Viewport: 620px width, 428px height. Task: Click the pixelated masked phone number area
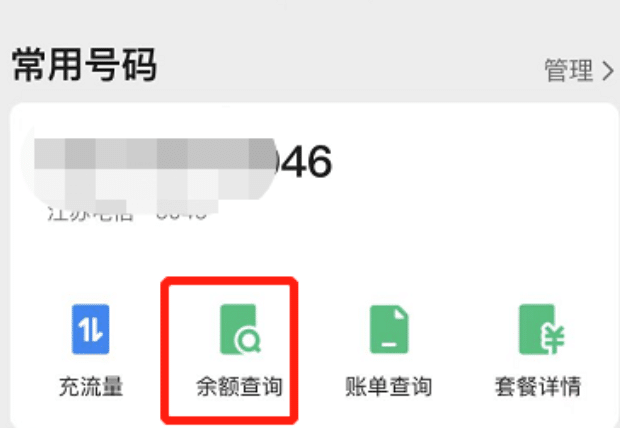coord(154,170)
